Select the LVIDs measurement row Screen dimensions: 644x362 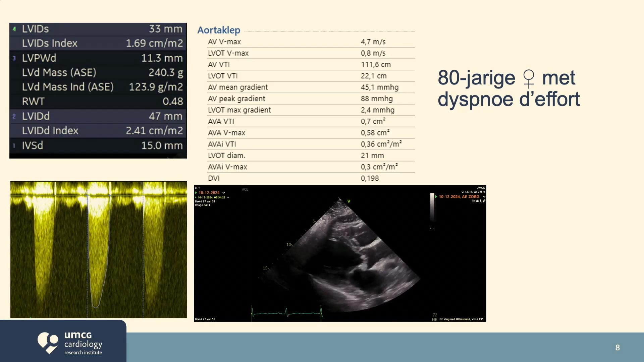[x=98, y=29]
